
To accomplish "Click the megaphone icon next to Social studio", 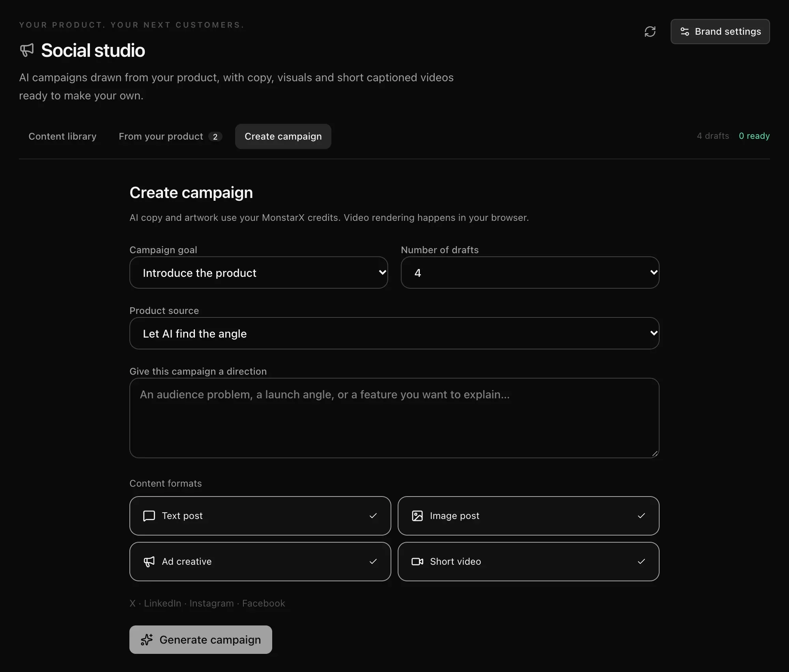I will (x=27, y=50).
